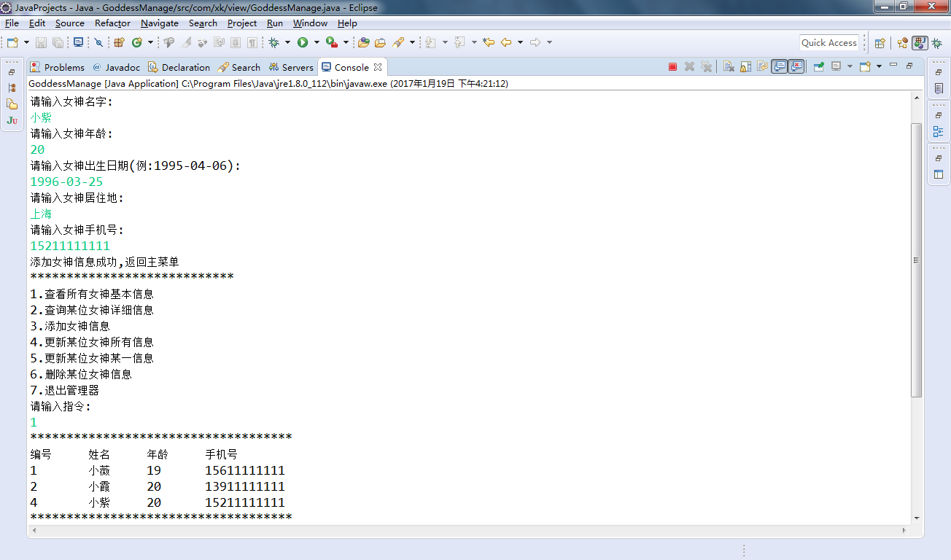Image resolution: width=951 pixels, height=560 pixels.
Task: Switch to the Debug perspective icon
Action: pyautogui.click(x=936, y=43)
